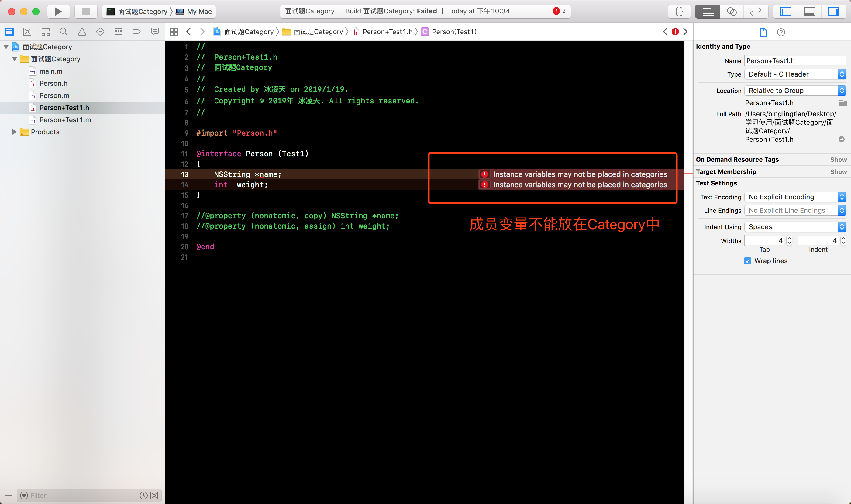
Task: Uncheck the Wrap lines checkbox
Action: [x=747, y=261]
